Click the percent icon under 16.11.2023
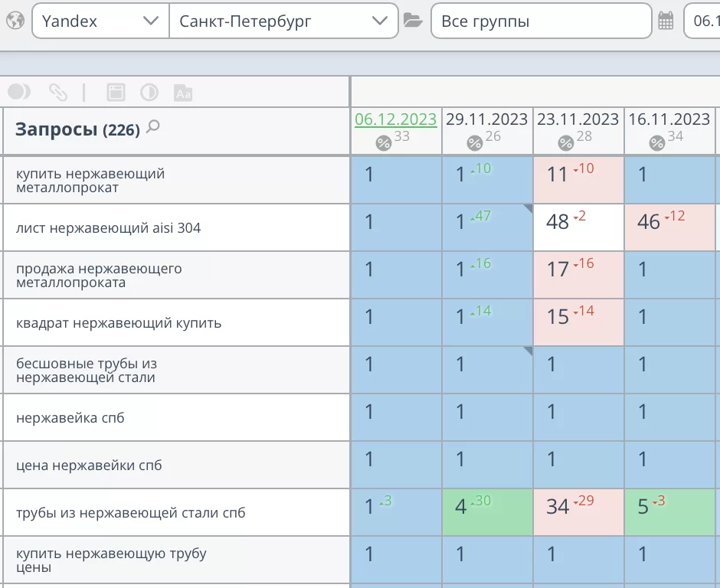Image resolution: width=720 pixels, height=588 pixels. (657, 142)
